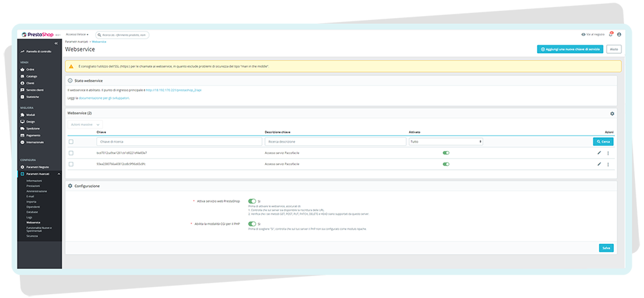Open documentazione per gli sviluppatori link

(104, 98)
